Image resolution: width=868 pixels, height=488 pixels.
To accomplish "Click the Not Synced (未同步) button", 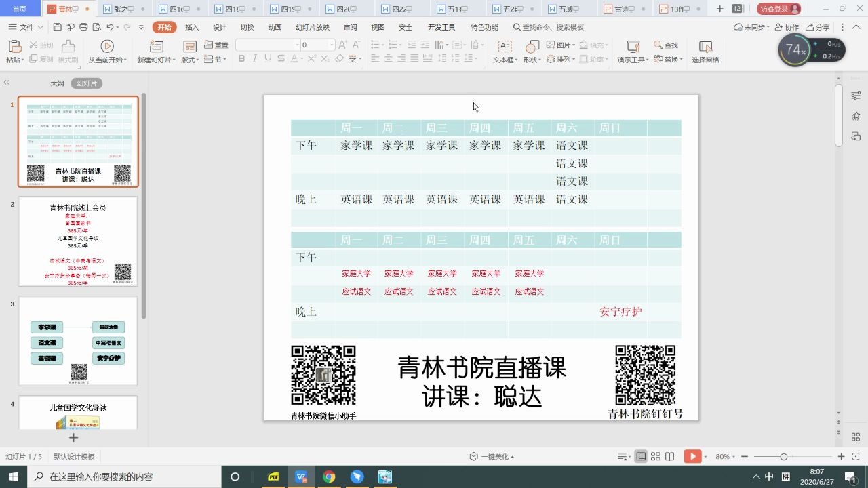I will click(x=752, y=27).
